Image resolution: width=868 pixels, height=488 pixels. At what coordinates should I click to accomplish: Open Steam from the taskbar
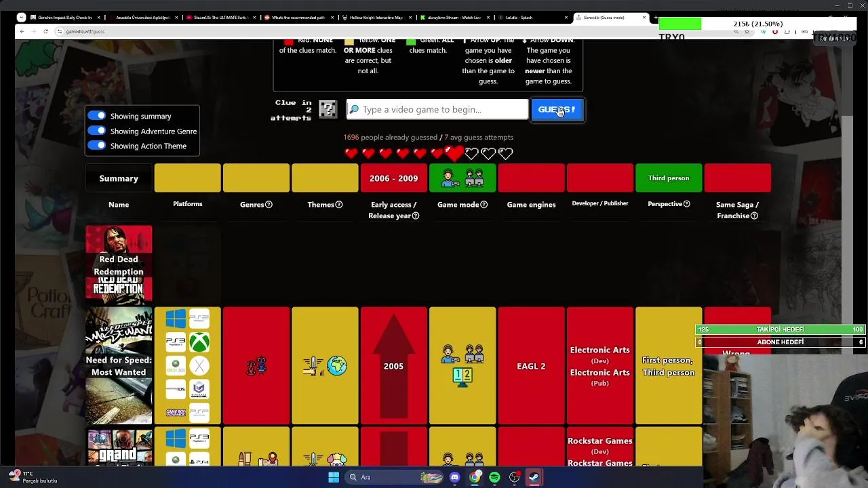534,477
